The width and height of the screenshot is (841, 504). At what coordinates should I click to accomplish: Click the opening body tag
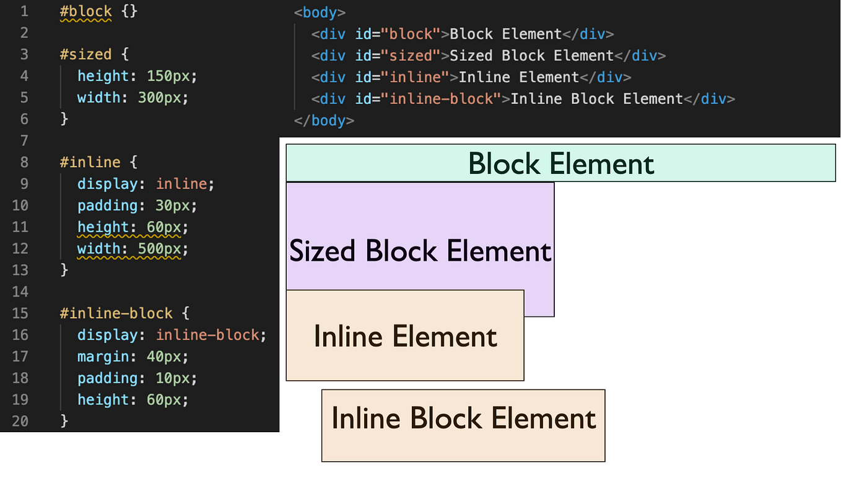coord(320,12)
